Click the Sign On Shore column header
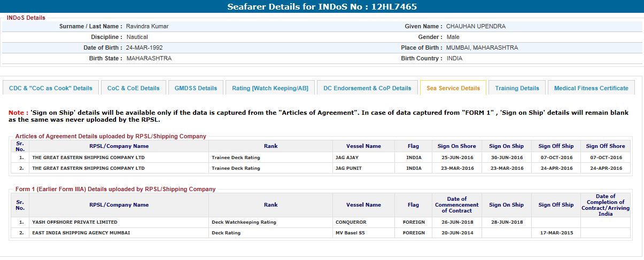This screenshot has height=260, width=644. 456,146
